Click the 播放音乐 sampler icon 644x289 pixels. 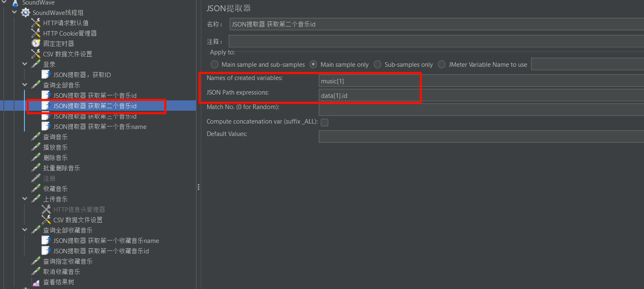[x=36, y=147]
